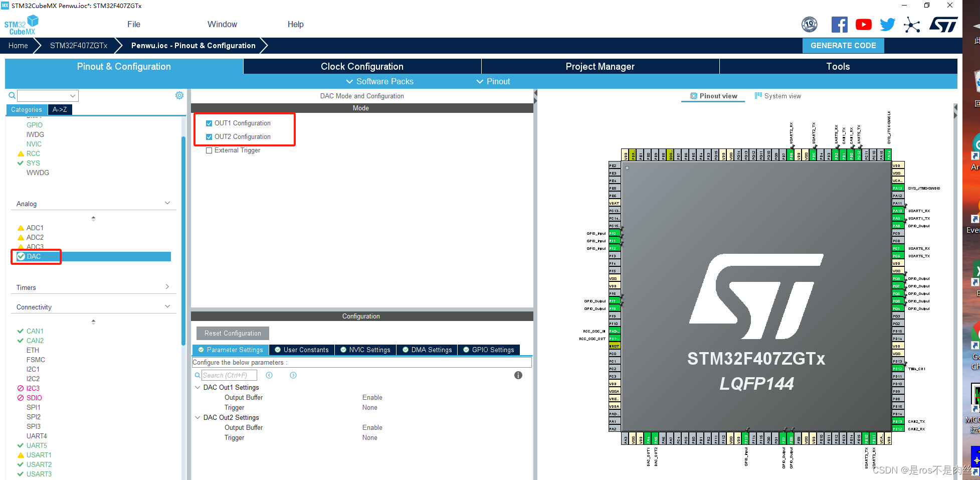Screen dimensions: 980x480
Task: Enable the External Trigger checkbox
Action: pos(209,150)
